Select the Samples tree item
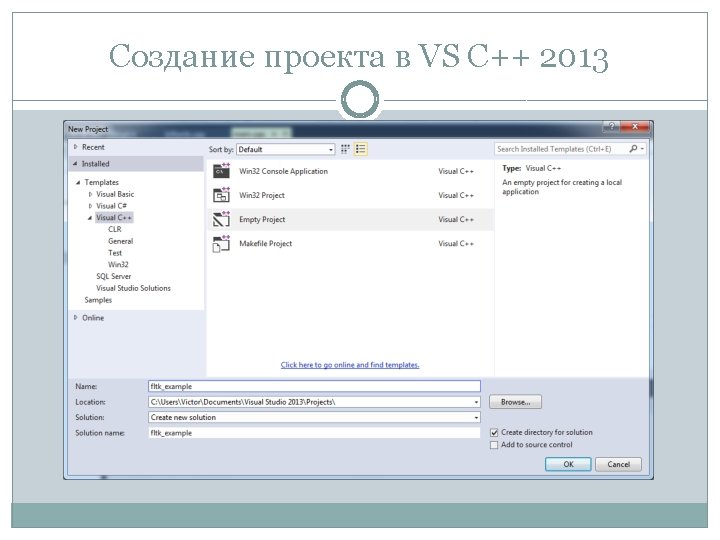 pos(98,300)
